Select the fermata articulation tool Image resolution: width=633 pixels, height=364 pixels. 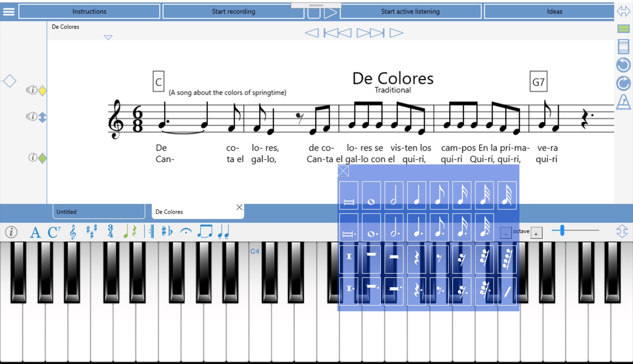coord(186,231)
